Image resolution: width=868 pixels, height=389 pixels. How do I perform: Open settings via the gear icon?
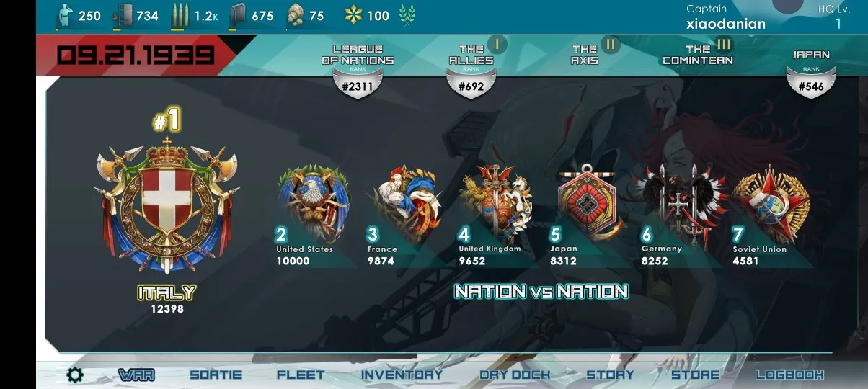pyautogui.click(x=74, y=375)
